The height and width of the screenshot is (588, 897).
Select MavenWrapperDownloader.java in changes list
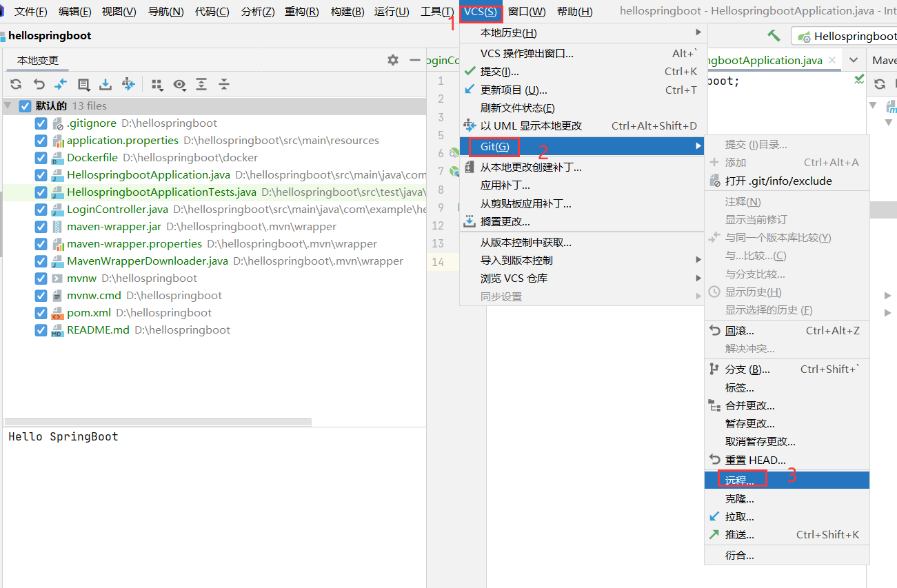(214, 261)
